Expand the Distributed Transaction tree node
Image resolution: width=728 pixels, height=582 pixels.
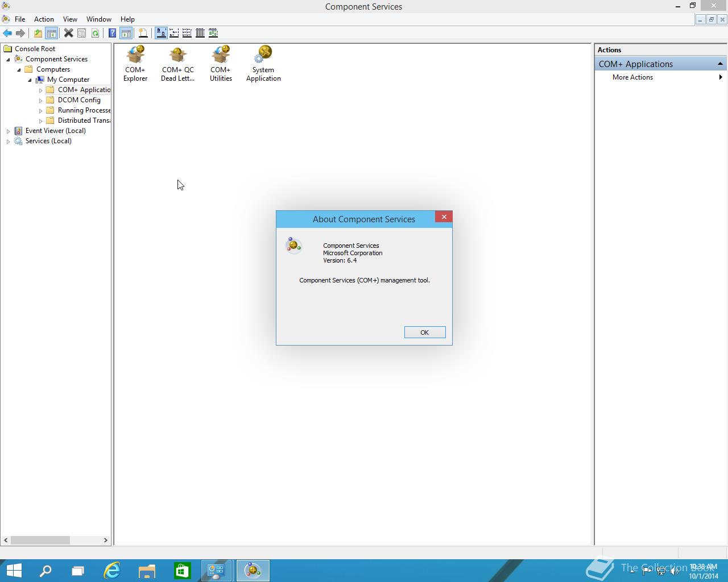[x=41, y=121]
